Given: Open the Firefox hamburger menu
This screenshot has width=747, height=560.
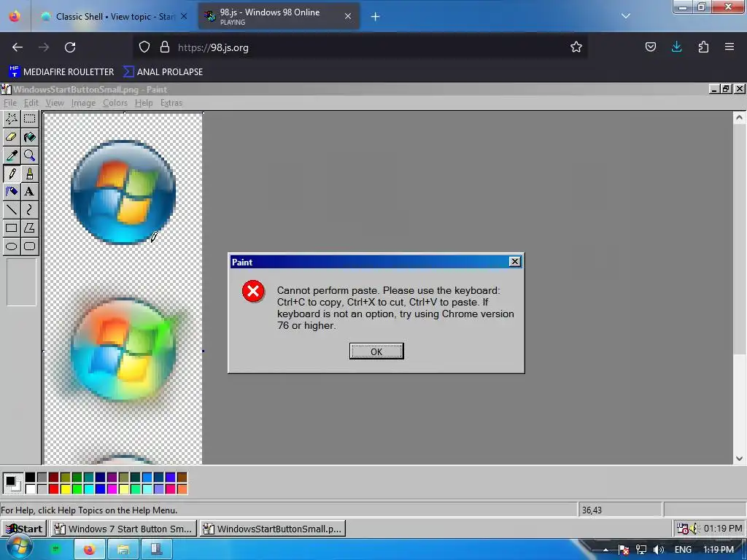Looking at the screenshot, I should click(x=729, y=47).
